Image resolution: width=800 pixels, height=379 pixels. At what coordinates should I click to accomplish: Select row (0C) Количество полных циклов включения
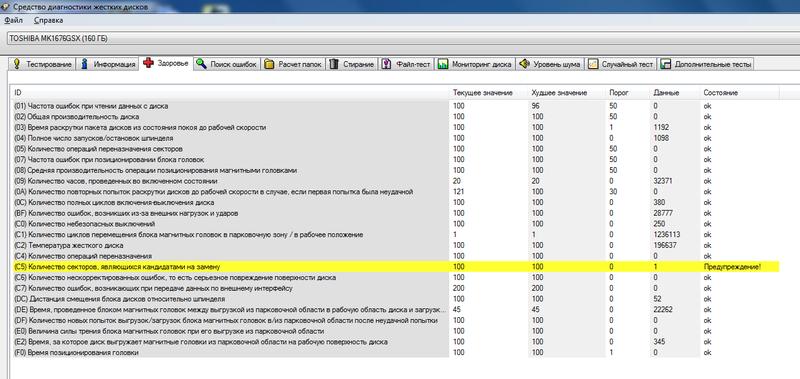395,203
